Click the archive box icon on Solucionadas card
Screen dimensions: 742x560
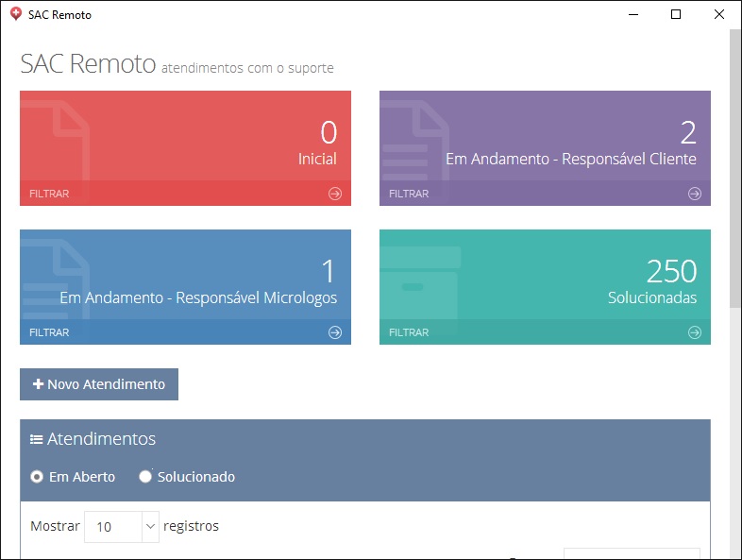[420, 283]
